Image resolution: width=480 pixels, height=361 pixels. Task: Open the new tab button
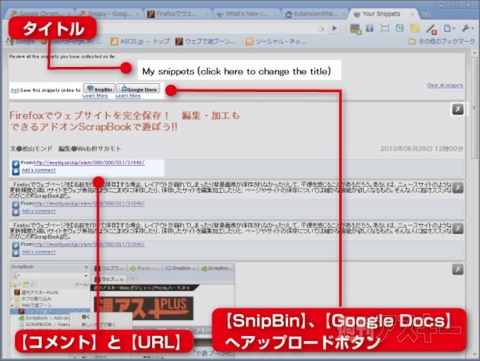(426, 14)
